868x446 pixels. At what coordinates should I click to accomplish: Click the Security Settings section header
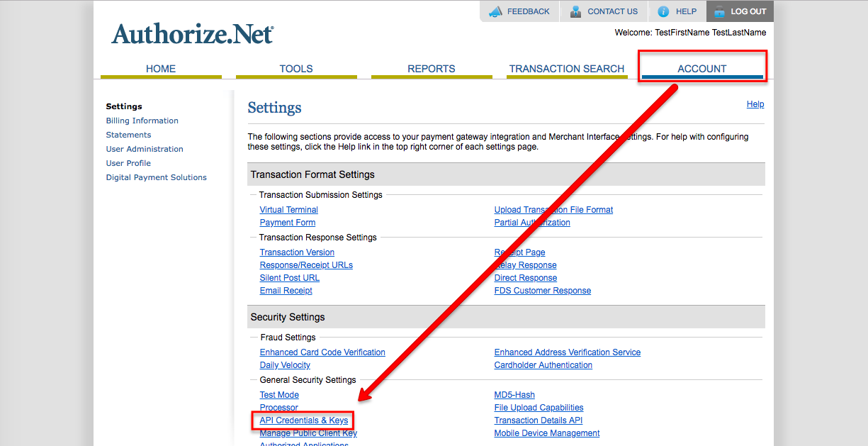[507, 317]
